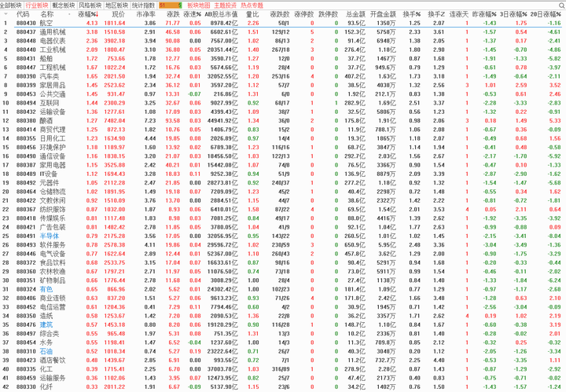Sort by the 名称 column header
Screen dimensions: 566x392
pyautogui.click(x=47, y=14)
